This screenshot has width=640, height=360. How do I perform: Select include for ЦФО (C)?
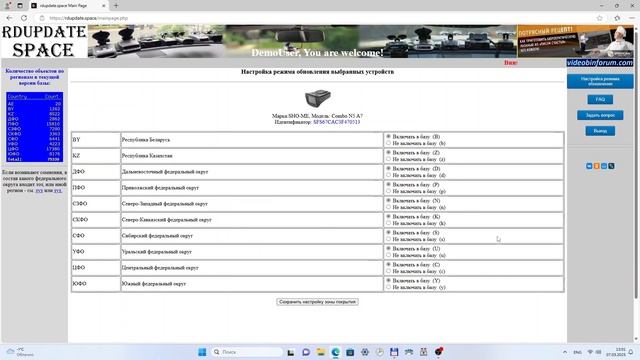pyautogui.click(x=388, y=264)
